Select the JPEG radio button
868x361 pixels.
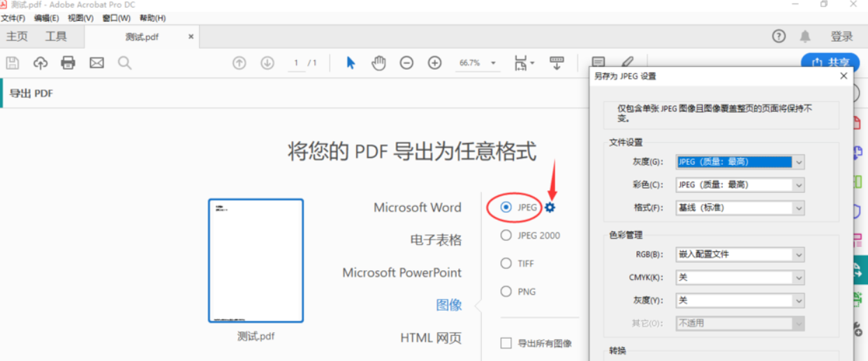click(x=506, y=207)
